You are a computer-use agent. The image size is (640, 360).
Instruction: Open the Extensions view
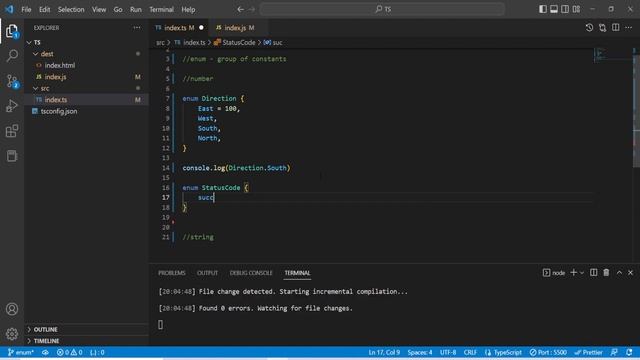tap(12, 131)
